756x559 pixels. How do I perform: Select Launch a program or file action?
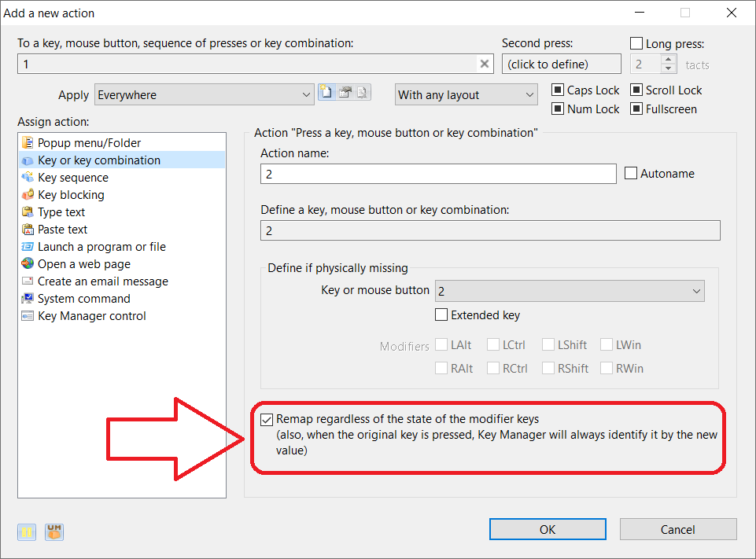click(x=122, y=247)
